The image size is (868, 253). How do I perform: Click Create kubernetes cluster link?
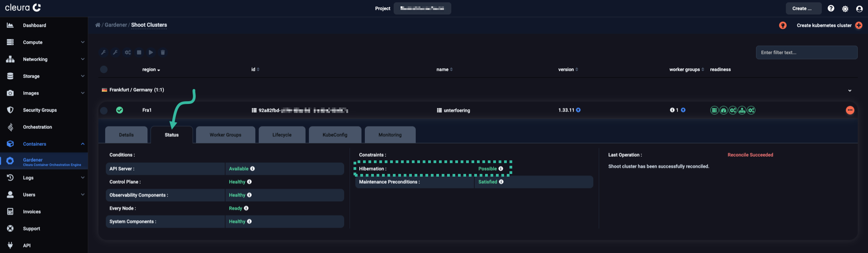pos(824,25)
